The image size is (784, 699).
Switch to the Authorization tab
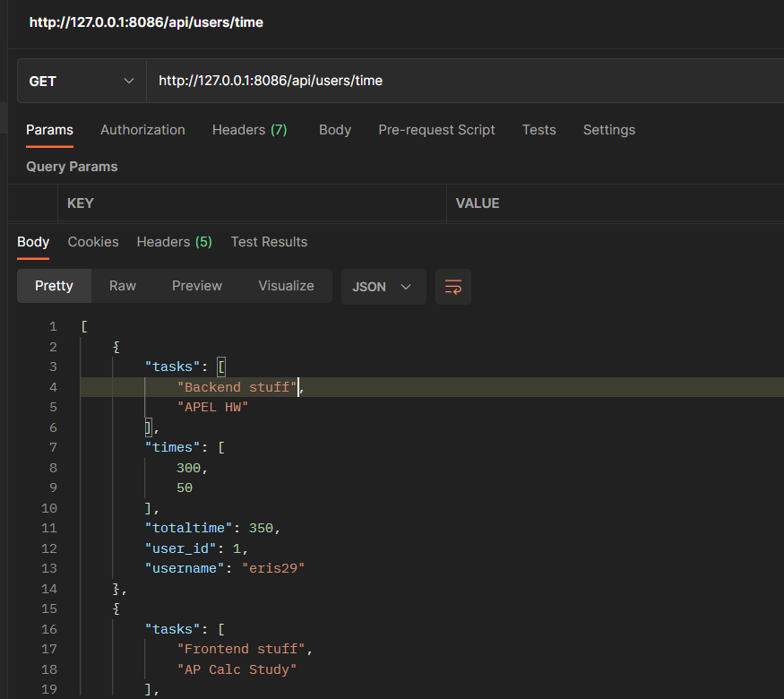pos(142,129)
